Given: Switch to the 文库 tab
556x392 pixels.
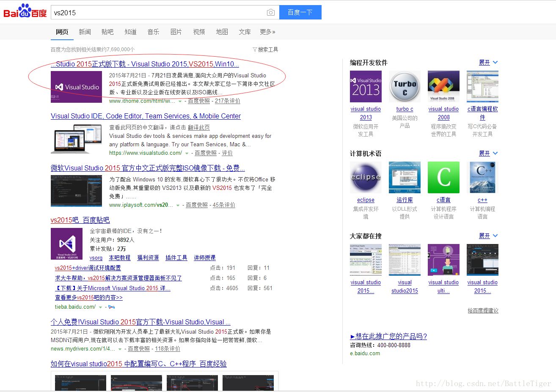Looking at the screenshot, I should (245, 32).
